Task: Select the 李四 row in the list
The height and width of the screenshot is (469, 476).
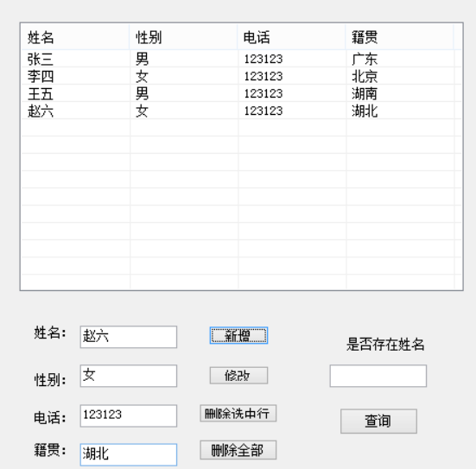Action: click(241, 76)
